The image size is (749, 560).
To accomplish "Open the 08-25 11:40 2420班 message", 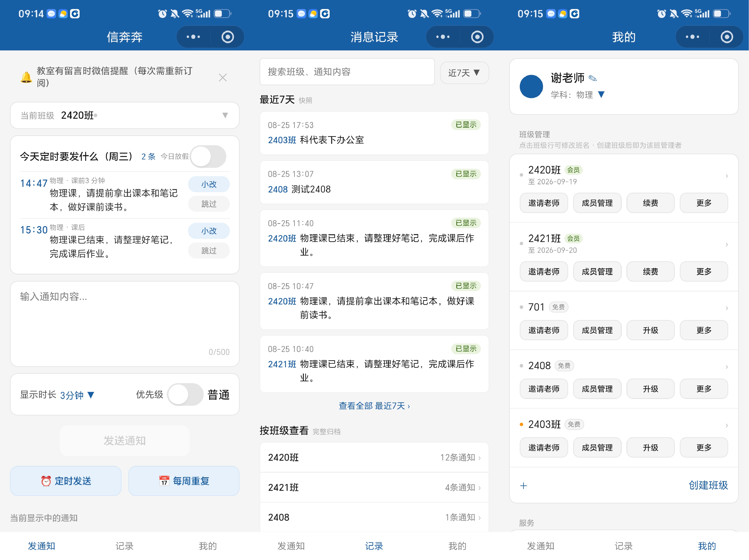I will (x=374, y=238).
